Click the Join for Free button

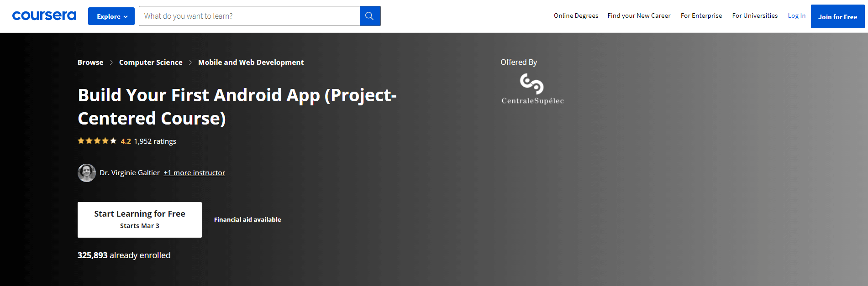[x=837, y=16]
